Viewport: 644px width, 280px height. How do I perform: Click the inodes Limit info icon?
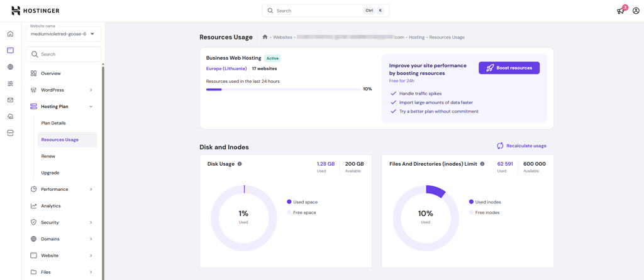(x=482, y=164)
